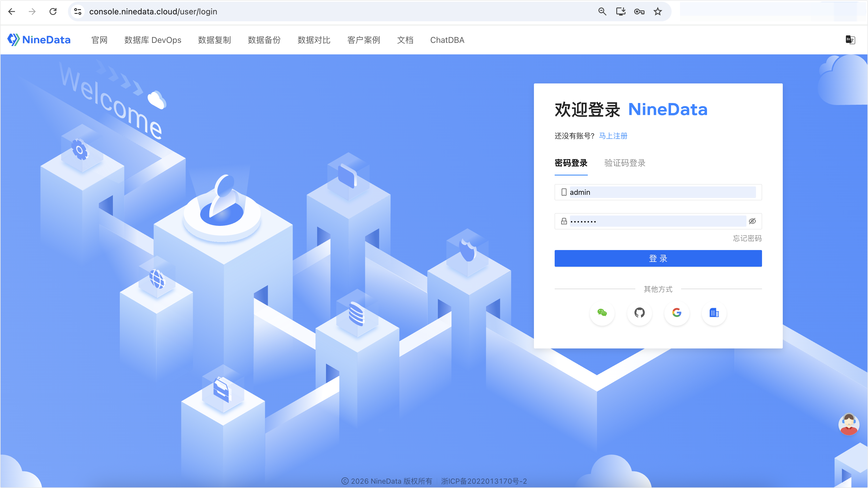Click the zoom magnifier icon in address bar
This screenshot has width=868, height=488.
[x=602, y=12]
